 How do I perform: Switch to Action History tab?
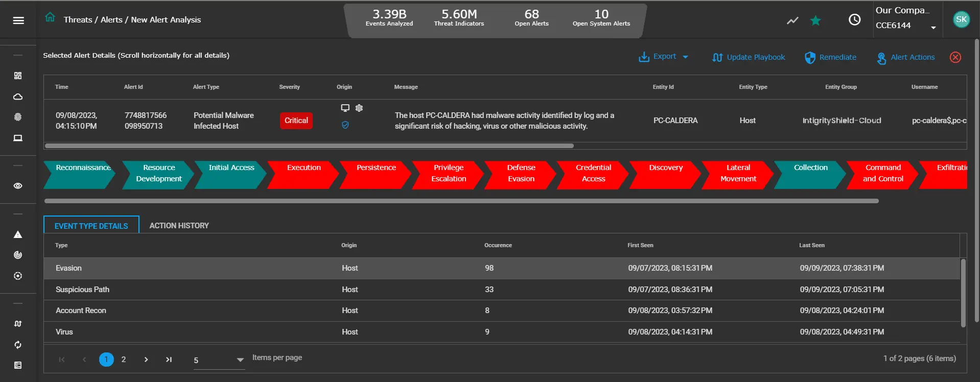pyautogui.click(x=179, y=225)
